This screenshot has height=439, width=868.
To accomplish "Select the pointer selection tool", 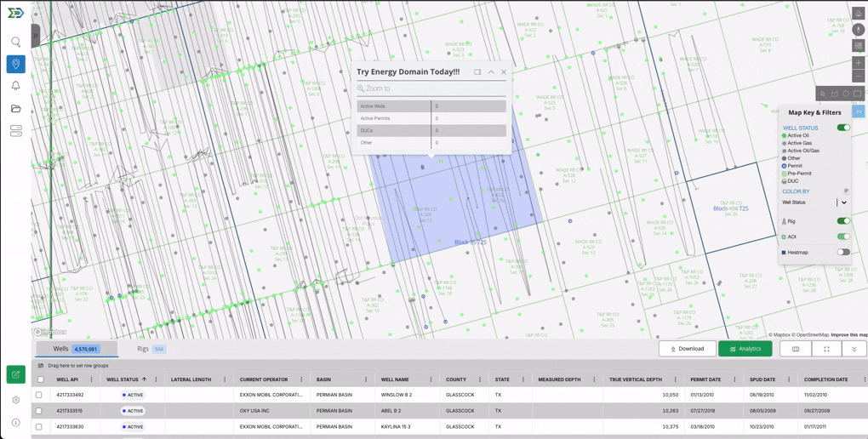I will point(823,94).
